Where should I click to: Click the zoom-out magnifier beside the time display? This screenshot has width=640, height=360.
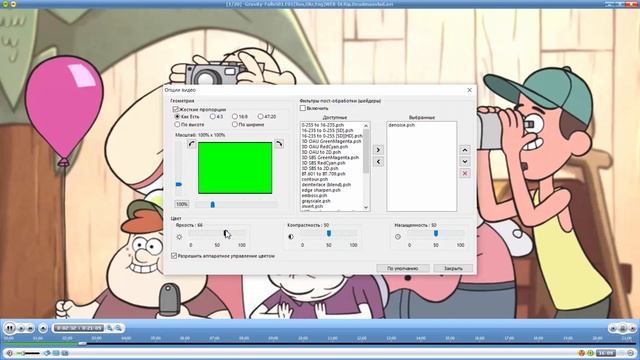point(118,328)
